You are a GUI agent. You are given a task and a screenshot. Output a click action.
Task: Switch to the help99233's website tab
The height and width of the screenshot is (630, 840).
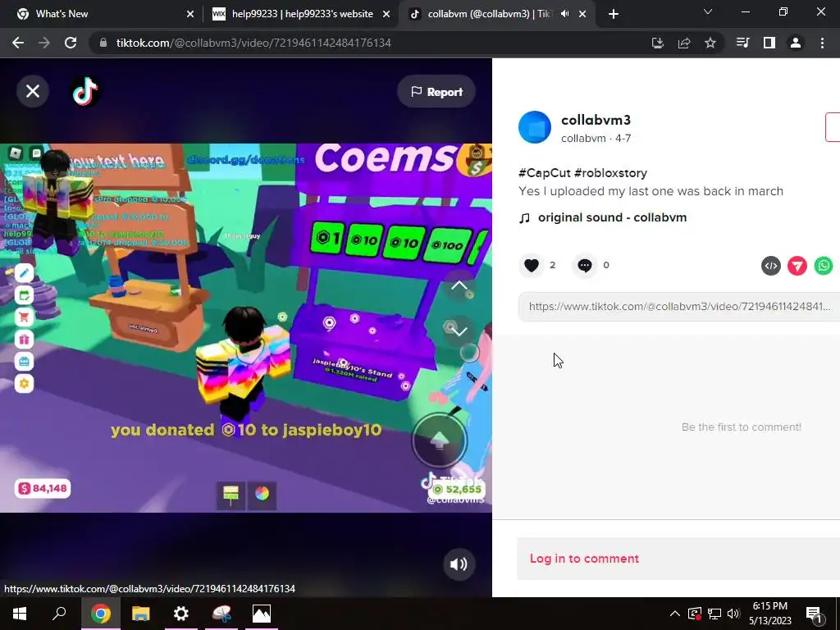point(300,14)
